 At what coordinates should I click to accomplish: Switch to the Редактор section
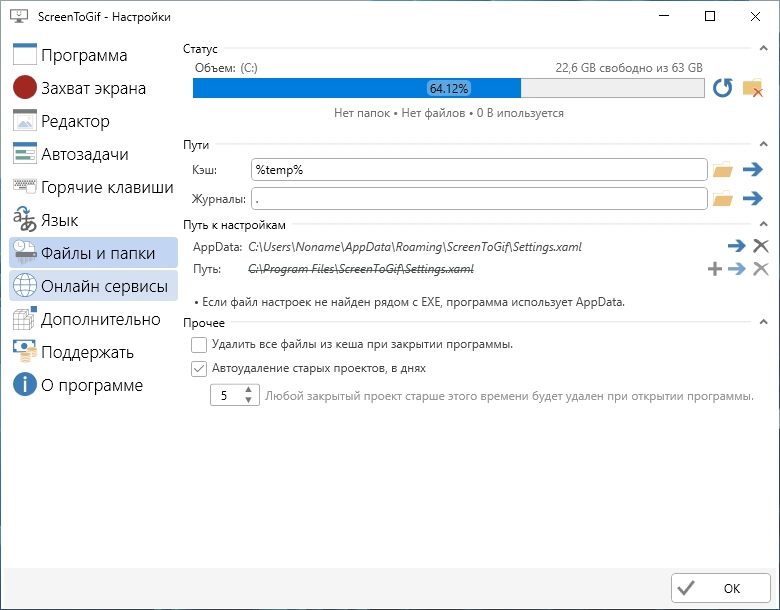[x=94, y=121]
